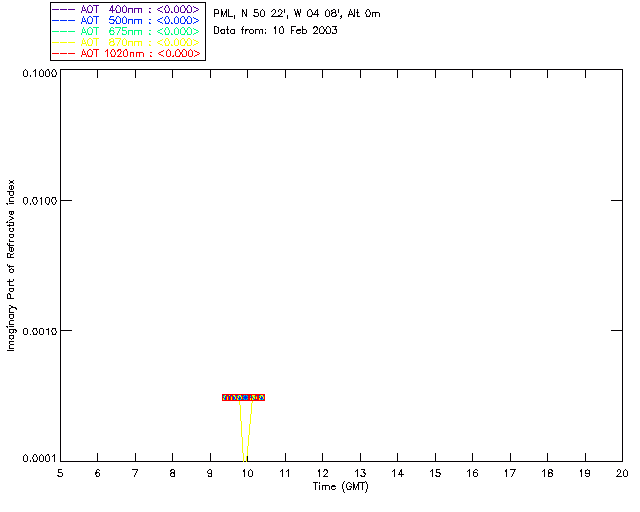This screenshot has height=512, width=640.
Task: Click the x-axis tick label 13
Action: pyautogui.click(x=360, y=473)
